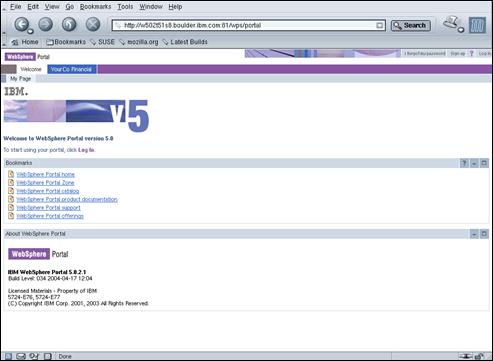Open the WebSphere Portal Zone link

45,183
